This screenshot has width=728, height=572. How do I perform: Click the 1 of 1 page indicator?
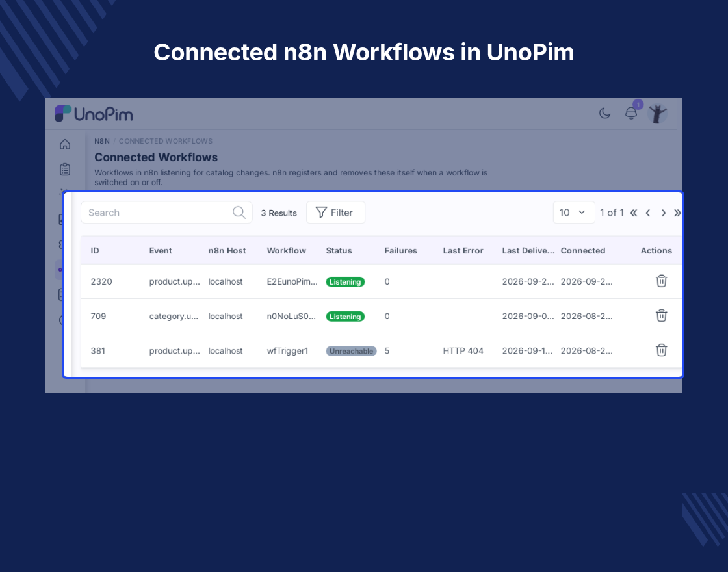(x=612, y=213)
